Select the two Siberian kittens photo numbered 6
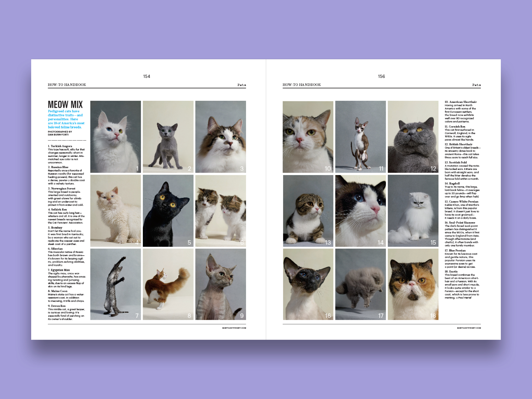 click(x=221, y=211)
